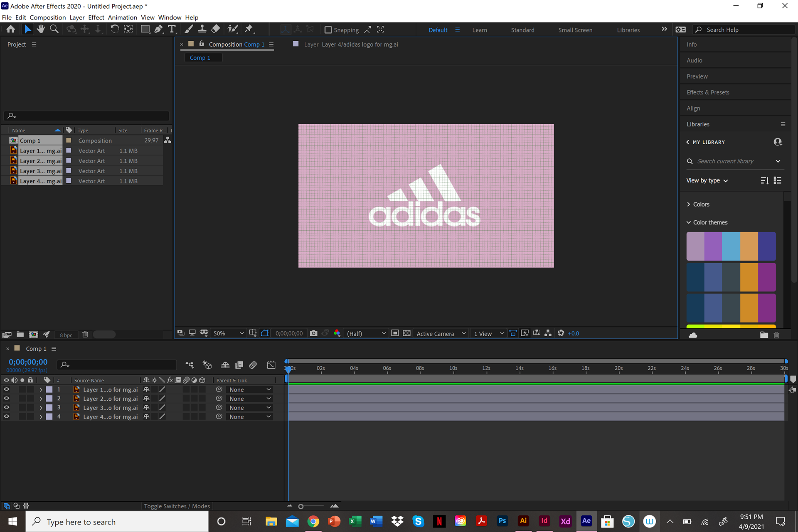Click Toggle Switches / Modes button

pos(177,506)
